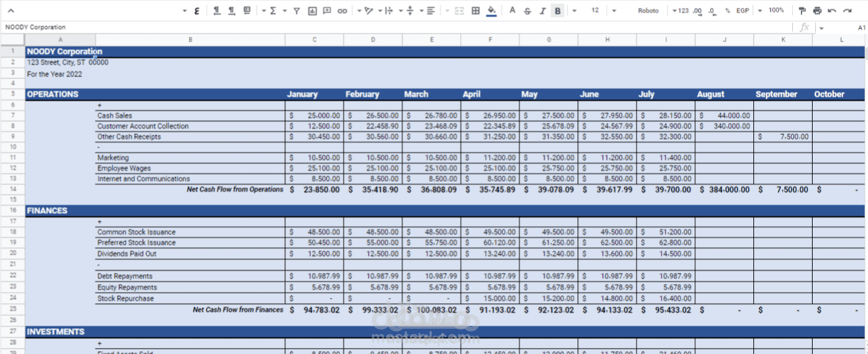This screenshot has height=354, width=868.
Task: Insert a chart using chart icon
Action: (x=312, y=11)
